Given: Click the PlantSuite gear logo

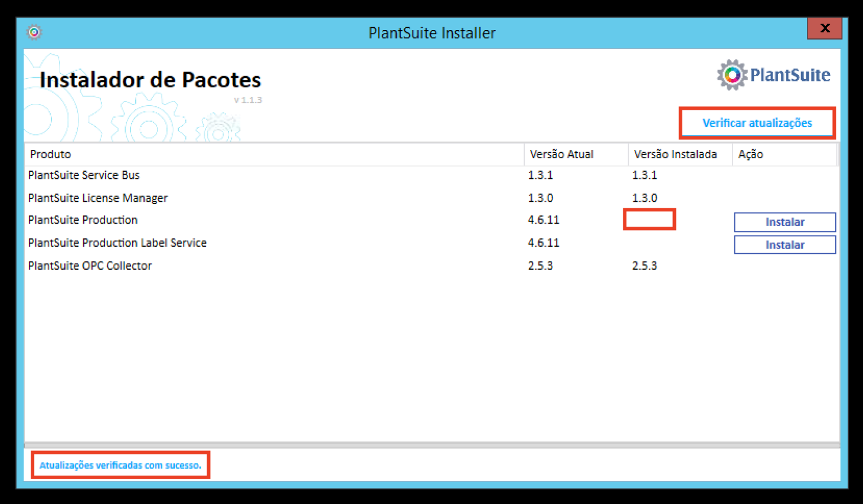Looking at the screenshot, I should click(x=732, y=75).
